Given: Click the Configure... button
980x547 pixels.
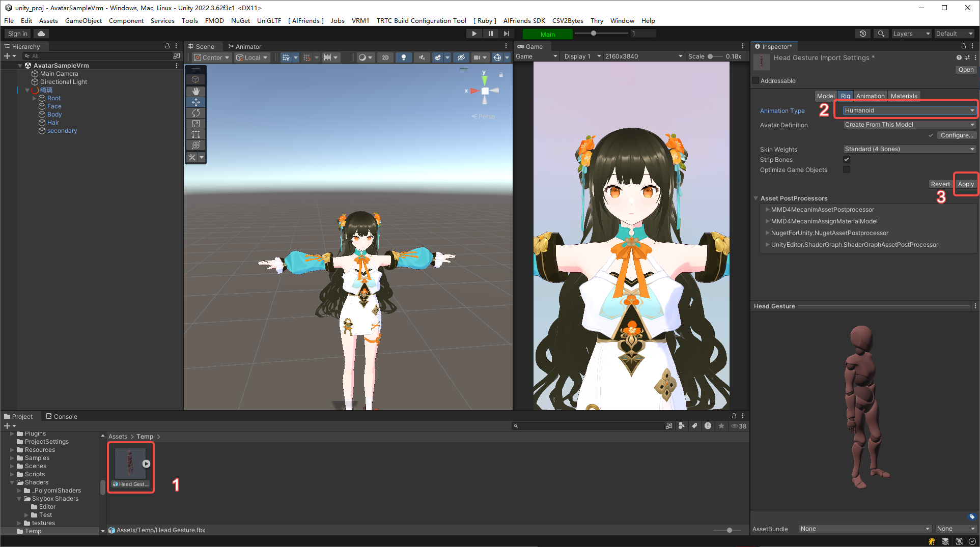Looking at the screenshot, I should click(956, 135).
